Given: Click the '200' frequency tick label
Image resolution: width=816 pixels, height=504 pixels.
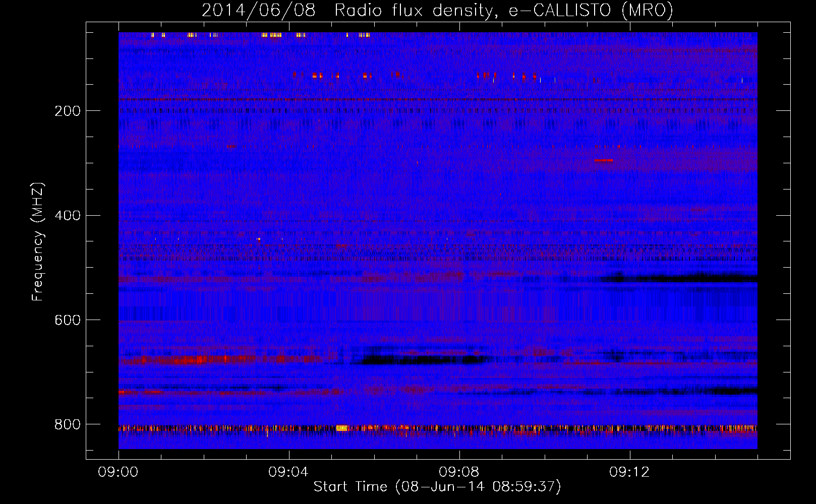Looking at the screenshot, I should coord(68,111).
